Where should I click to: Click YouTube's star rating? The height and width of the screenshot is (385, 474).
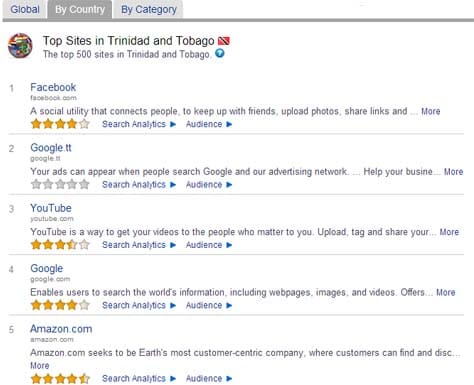point(60,245)
